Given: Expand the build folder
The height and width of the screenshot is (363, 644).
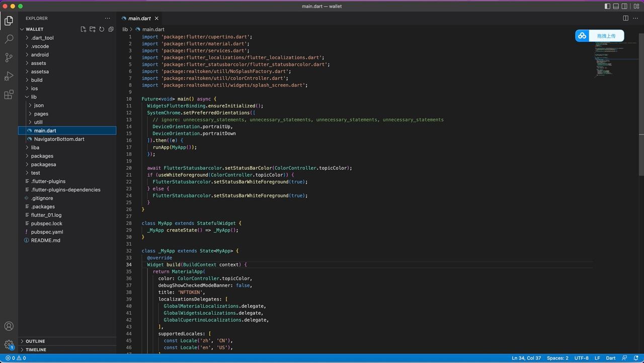Looking at the screenshot, I should pyautogui.click(x=67, y=80).
